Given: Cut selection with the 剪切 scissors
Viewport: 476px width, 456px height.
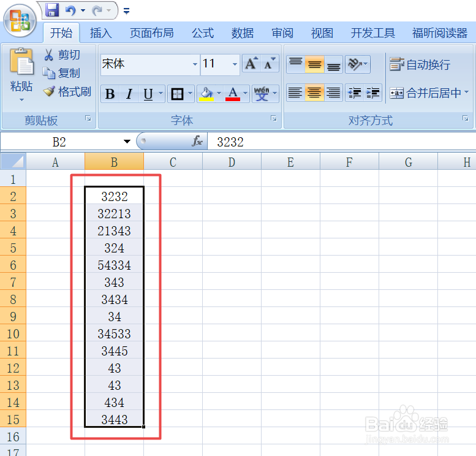Looking at the screenshot, I should point(62,55).
